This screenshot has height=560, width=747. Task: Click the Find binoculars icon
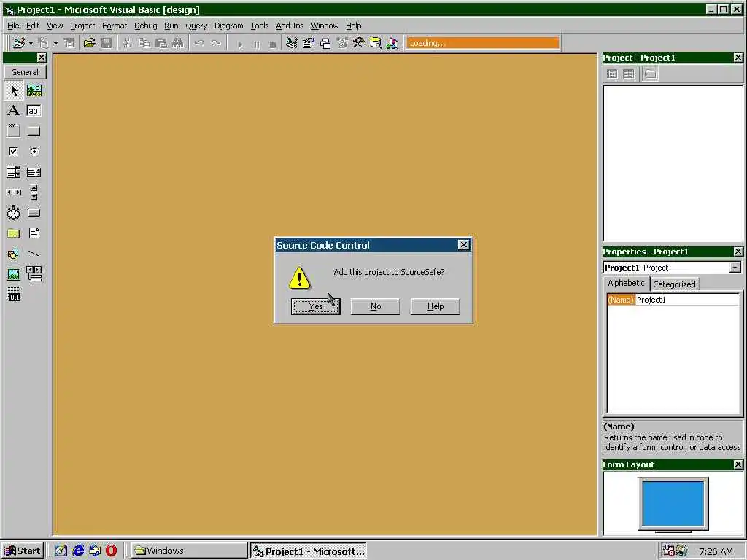178,43
